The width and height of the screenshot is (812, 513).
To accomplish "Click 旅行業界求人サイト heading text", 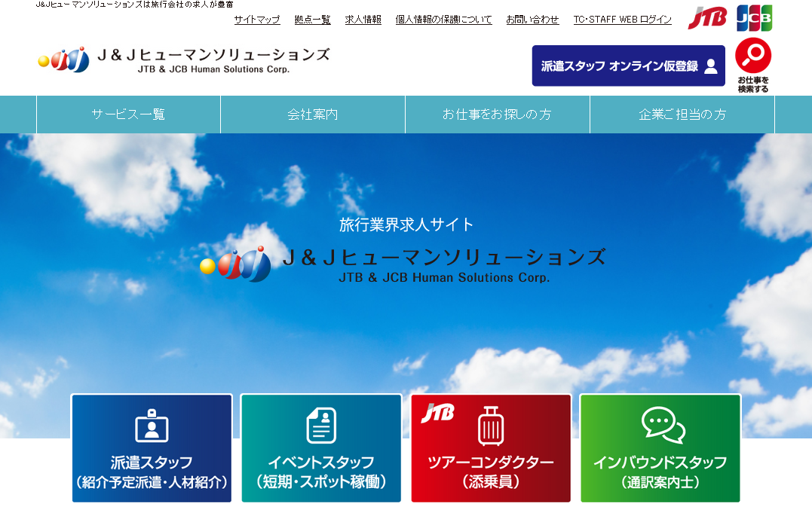I will [x=406, y=224].
